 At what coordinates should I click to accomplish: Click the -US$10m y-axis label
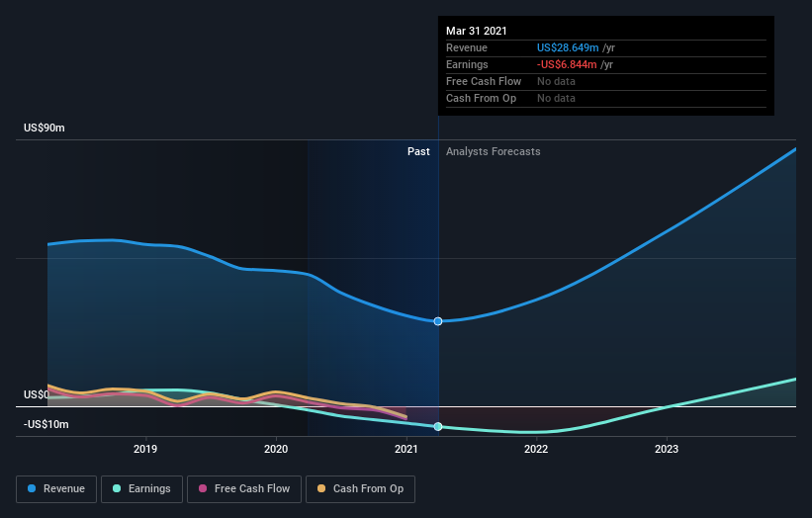pos(46,424)
